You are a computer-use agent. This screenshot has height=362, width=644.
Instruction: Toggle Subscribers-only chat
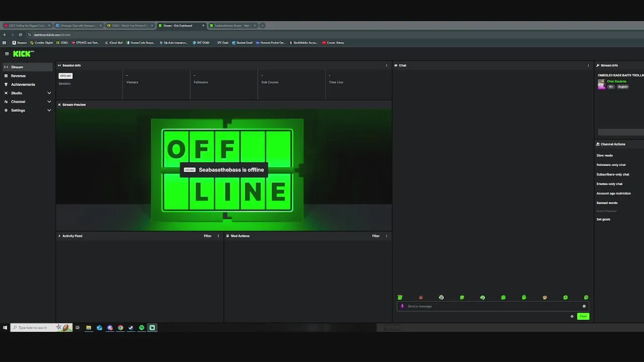point(613,174)
